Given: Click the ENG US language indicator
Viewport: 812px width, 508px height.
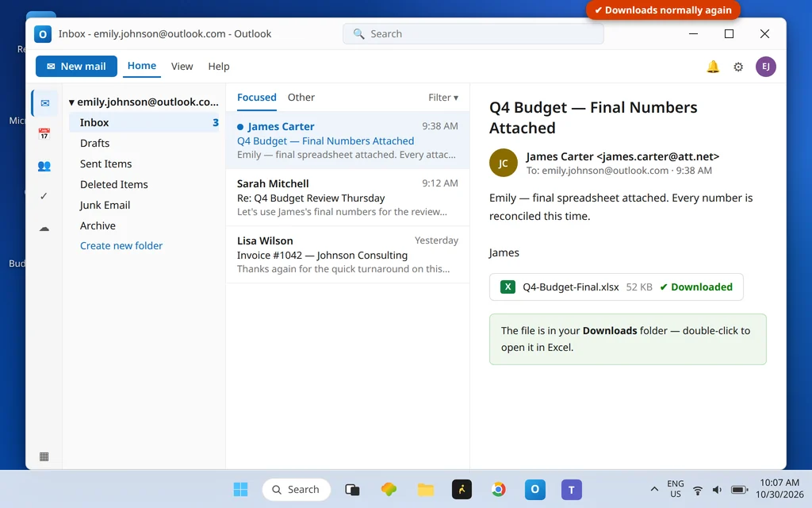Looking at the screenshot, I should tap(676, 489).
